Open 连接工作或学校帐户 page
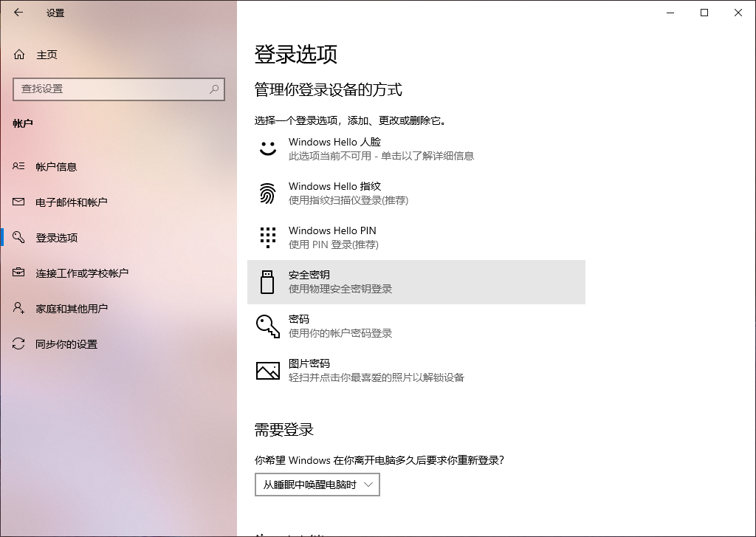The width and height of the screenshot is (756, 537). 119,273
